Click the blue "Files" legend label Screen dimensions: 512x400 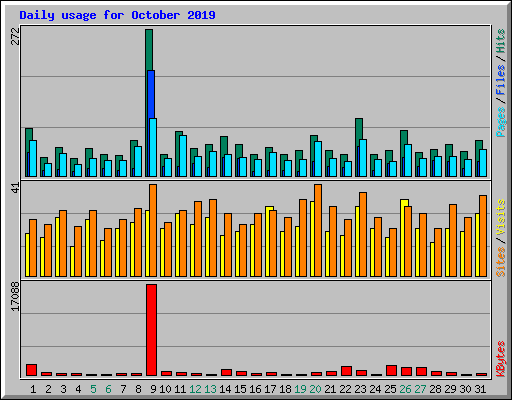click(x=501, y=79)
